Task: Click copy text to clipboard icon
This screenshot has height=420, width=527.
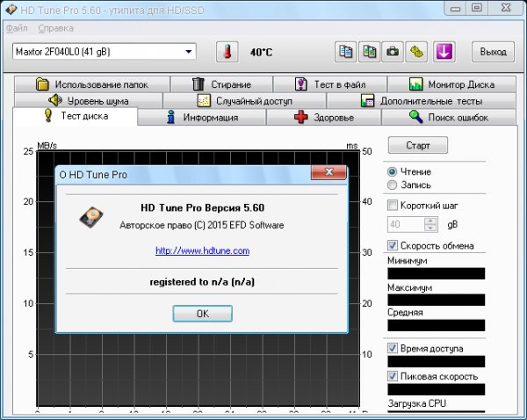Action: (345, 52)
